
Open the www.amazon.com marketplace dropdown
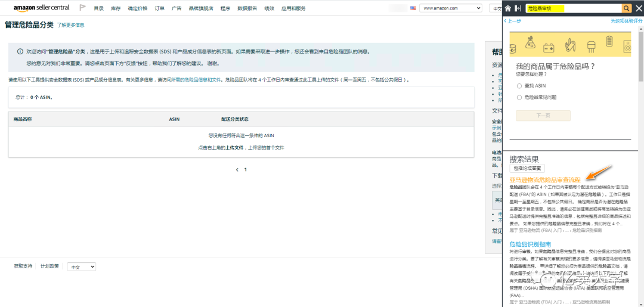(451, 8)
